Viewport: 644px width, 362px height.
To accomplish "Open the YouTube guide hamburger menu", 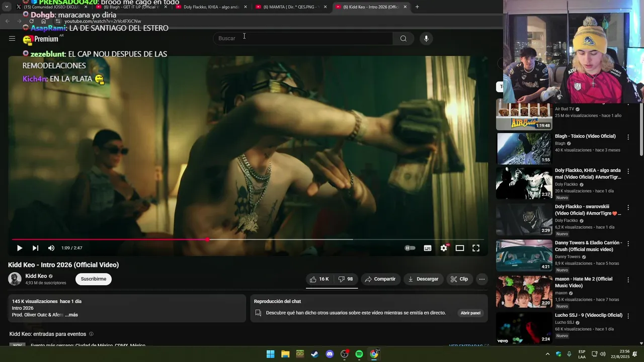I will (12, 39).
